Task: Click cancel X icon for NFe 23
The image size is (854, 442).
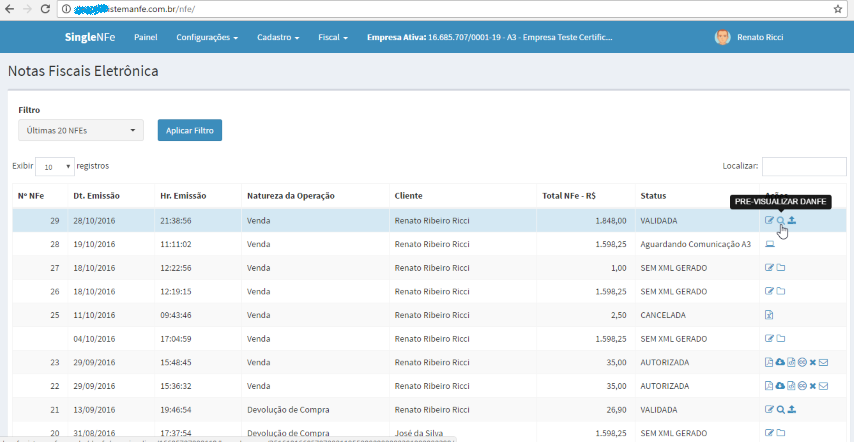Action: pos(813,362)
